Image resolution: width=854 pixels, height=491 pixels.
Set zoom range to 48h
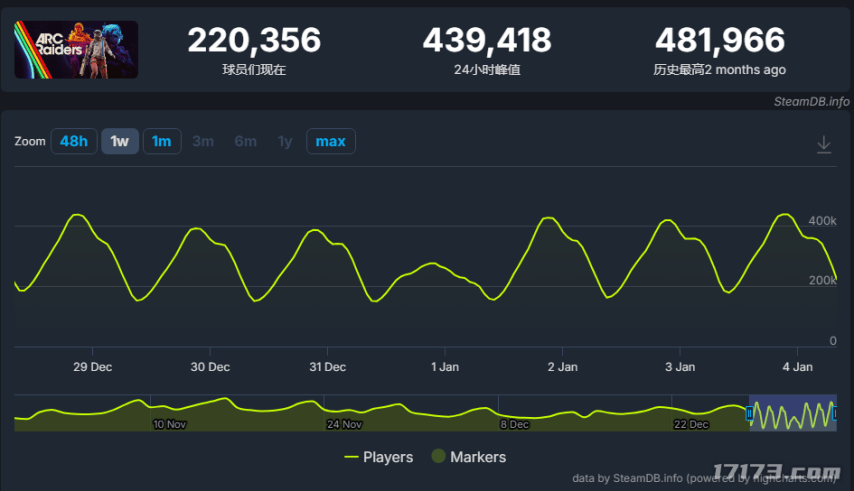74,141
